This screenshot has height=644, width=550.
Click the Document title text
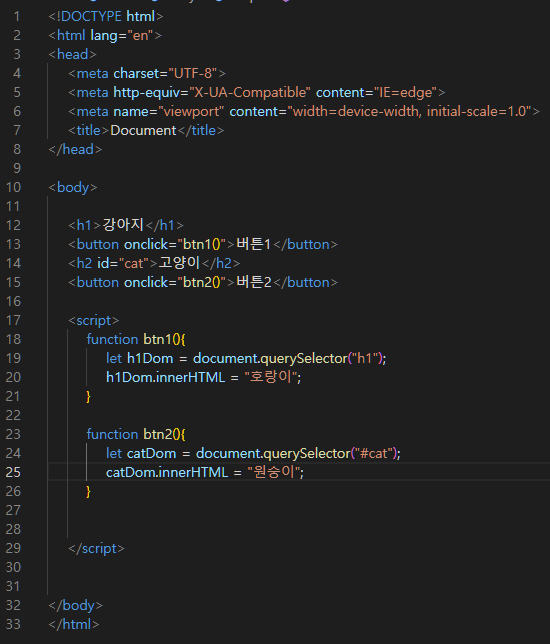coord(143,131)
